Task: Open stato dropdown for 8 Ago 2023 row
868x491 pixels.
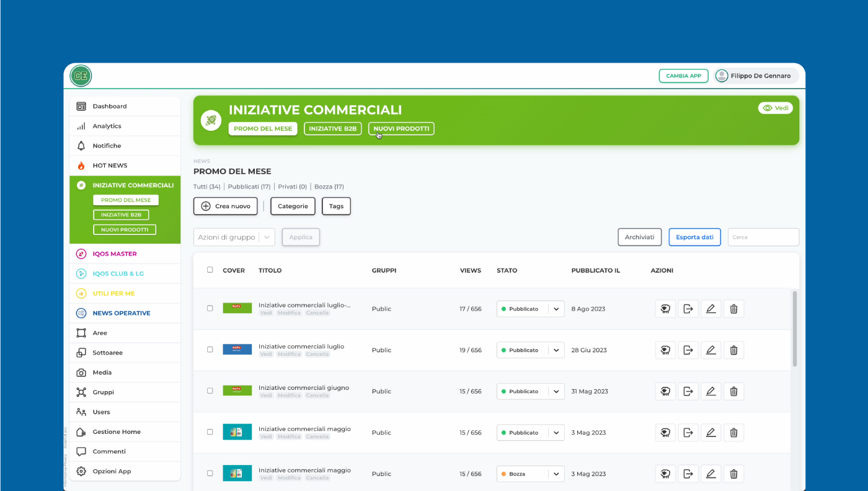Action: (x=530, y=309)
